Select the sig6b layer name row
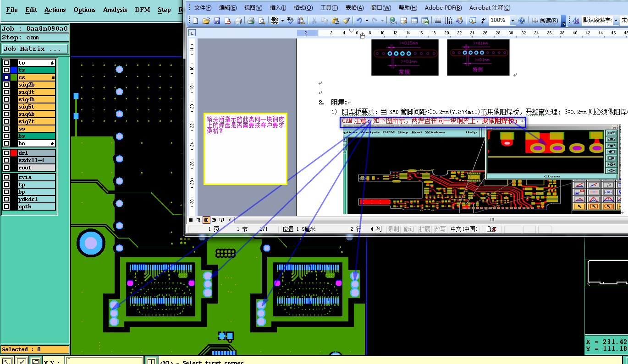Image resolution: width=628 pixels, height=364 pixels. (37, 114)
